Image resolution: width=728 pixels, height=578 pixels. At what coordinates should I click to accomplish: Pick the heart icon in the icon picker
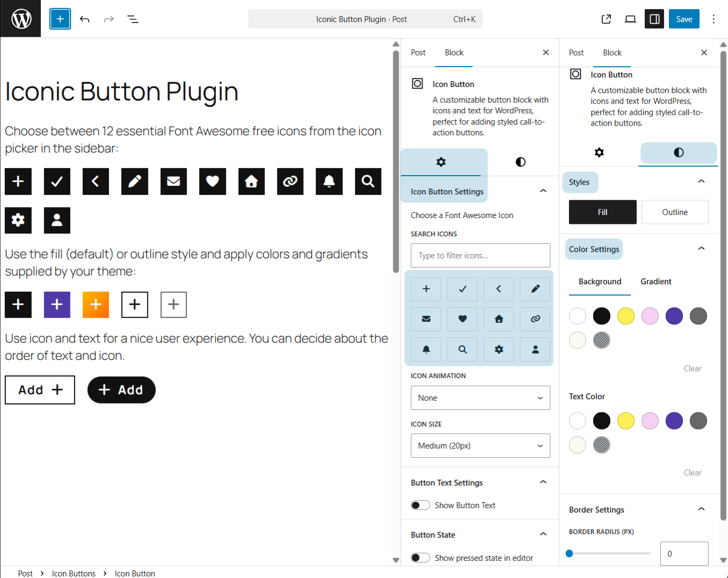(463, 319)
